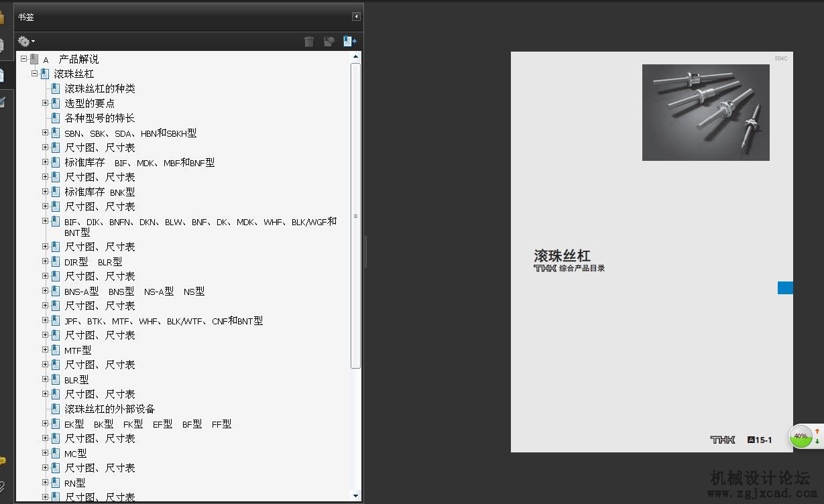Click the orange up arrow on floating widget
This screenshot has height=504, width=824.
click(x=817, y=430)
